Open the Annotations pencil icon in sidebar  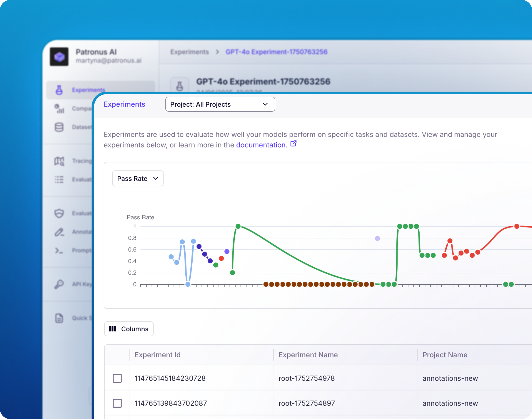click(x=59, y=232)
